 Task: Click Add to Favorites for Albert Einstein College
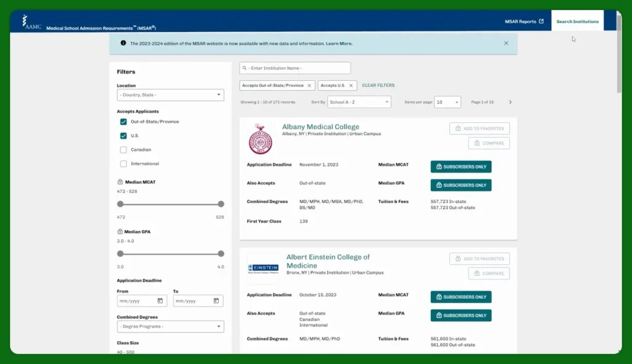(x=479, y=259)
